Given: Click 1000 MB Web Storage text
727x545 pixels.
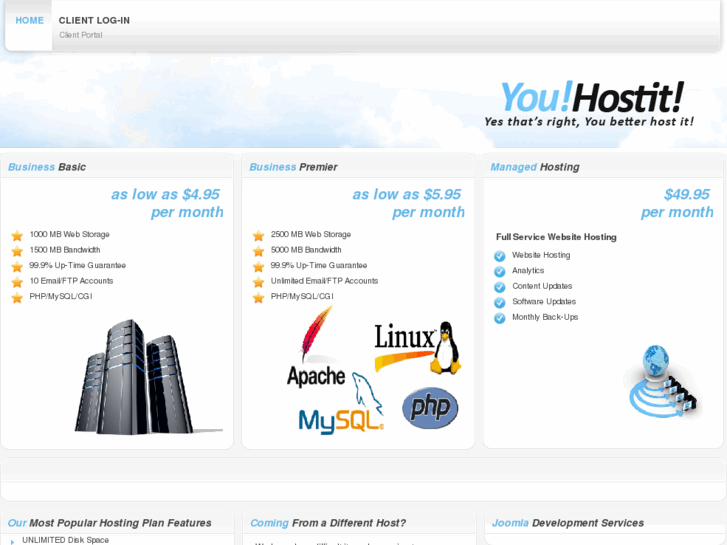Looking at the screenshot, I should click(x=70, y=234).
